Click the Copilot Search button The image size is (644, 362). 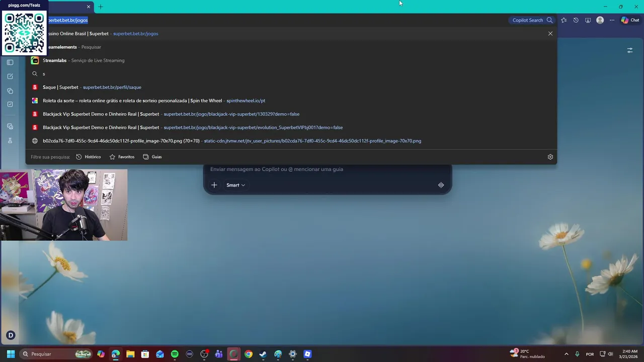coord(532,20)
